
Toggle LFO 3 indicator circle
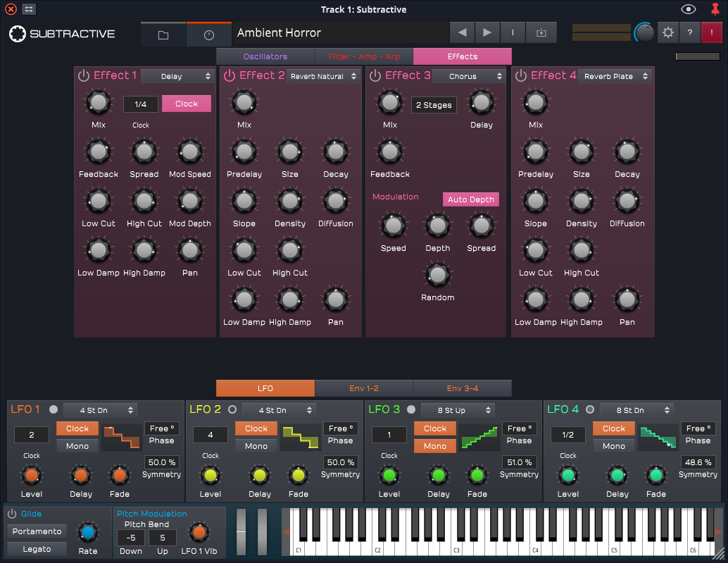pyautogui.click(x=411, y=409)
